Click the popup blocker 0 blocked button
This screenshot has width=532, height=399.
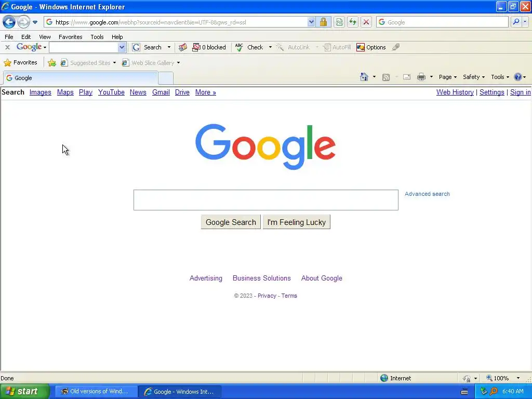point(209,47)
